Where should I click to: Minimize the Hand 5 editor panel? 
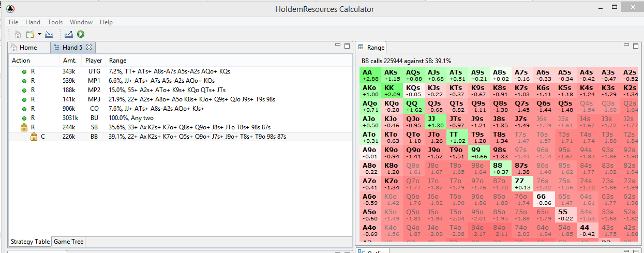click(x=337, y=46)
